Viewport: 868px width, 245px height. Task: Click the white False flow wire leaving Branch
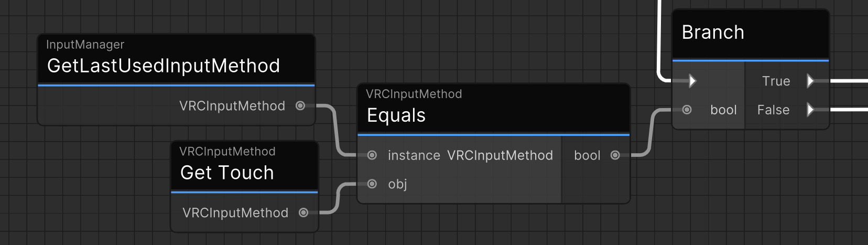849,110
